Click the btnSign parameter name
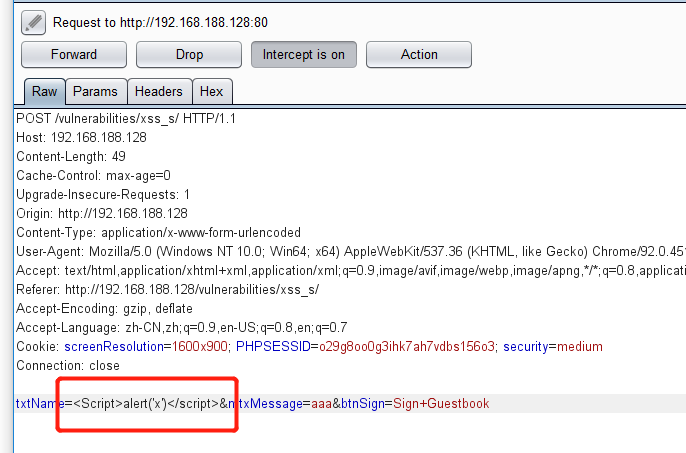 point(363,404)
